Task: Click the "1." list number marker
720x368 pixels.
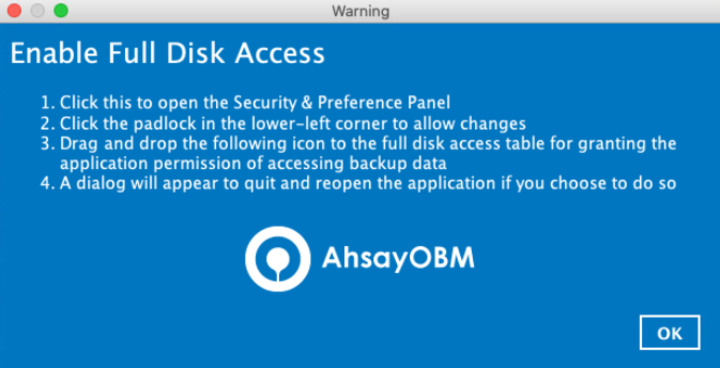Action: pos(47,102)
